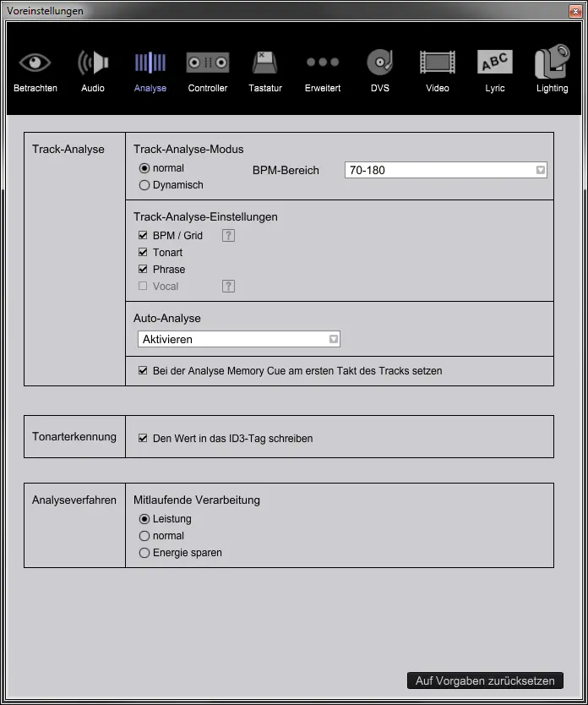This screenshot has height=705, width=588.
Task: Uncheck the Tonart analysis checkbox
Action: click(143, 253)
